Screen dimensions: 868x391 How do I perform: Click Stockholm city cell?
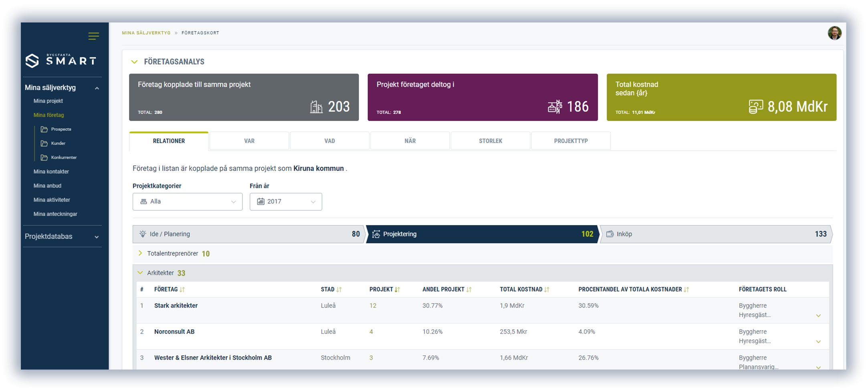point(335,358)
